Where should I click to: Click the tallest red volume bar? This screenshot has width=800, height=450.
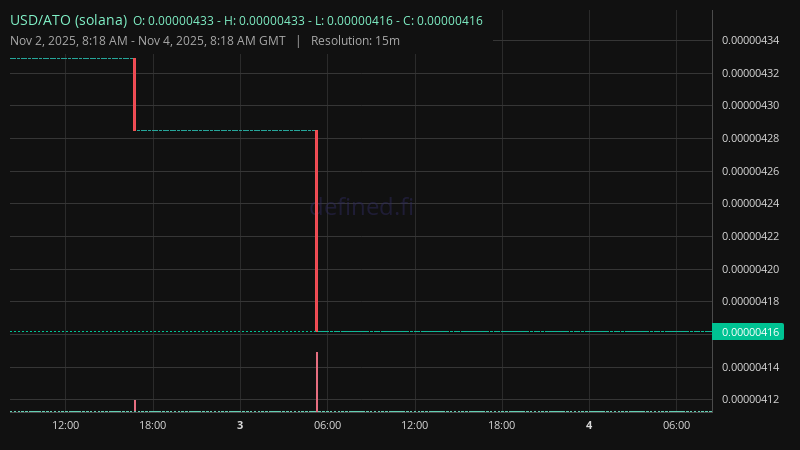point(317,381)
